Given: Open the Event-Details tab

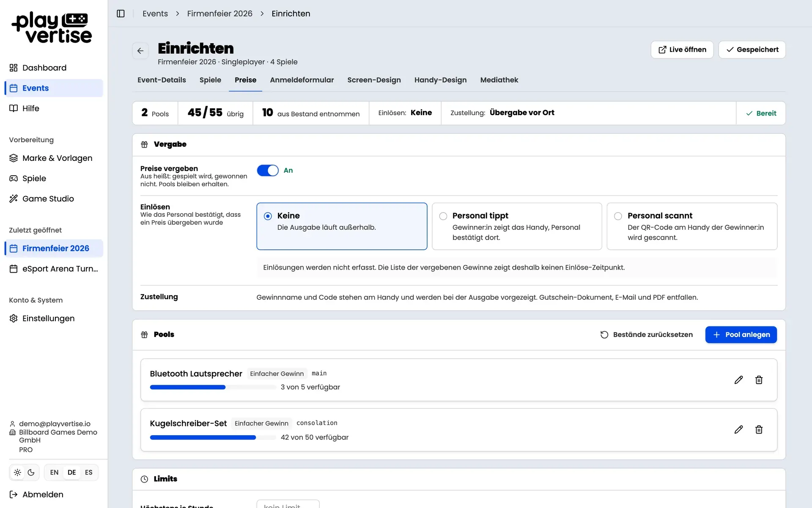Looking at the screenshot, I should (162, 80).
